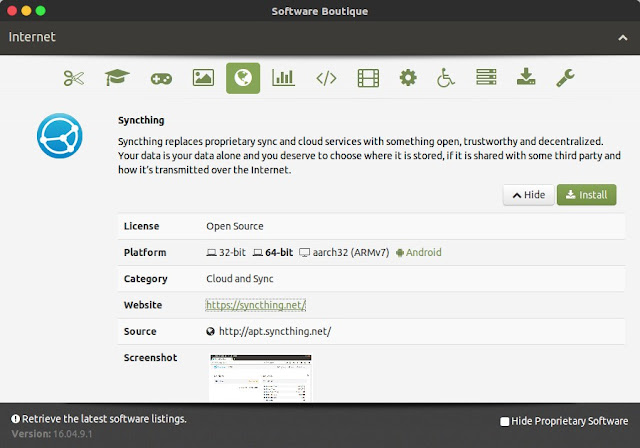Click the globe icon beside Source URL

[x=210, y=331]
